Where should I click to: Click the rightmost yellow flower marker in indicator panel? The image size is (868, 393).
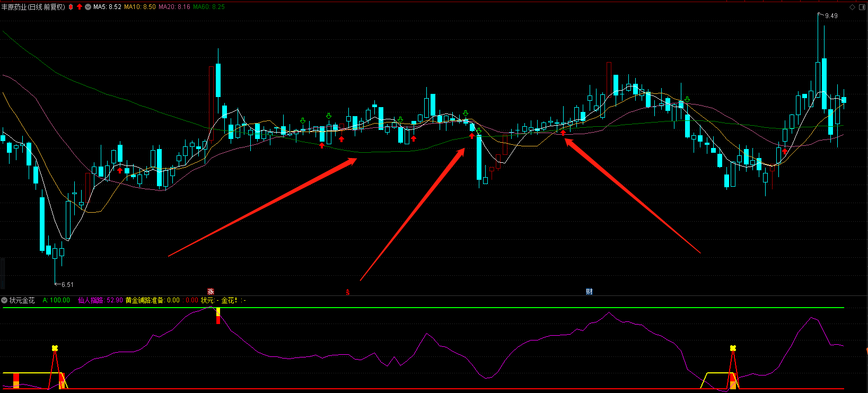pyautogui.click(x=733, y=348)
